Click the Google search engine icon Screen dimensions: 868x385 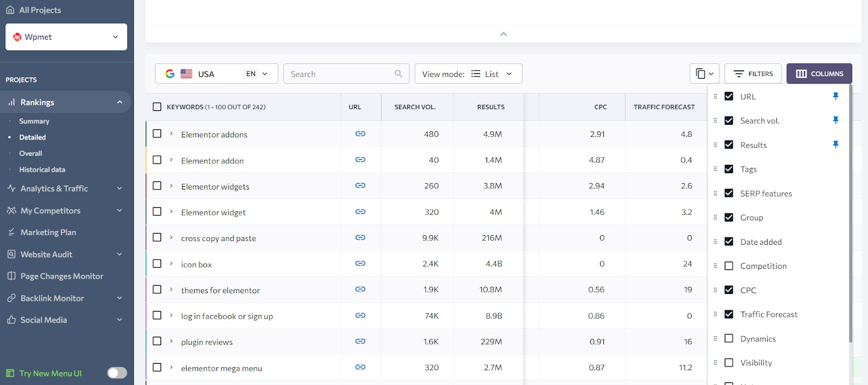(170, 74)
